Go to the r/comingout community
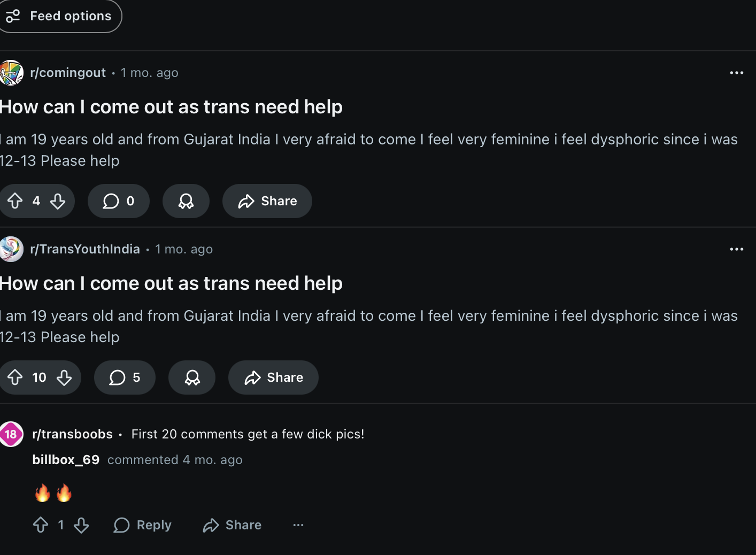The width and height of the screenshot is (756, 555). pyautogui.click(x=68, y=73)
